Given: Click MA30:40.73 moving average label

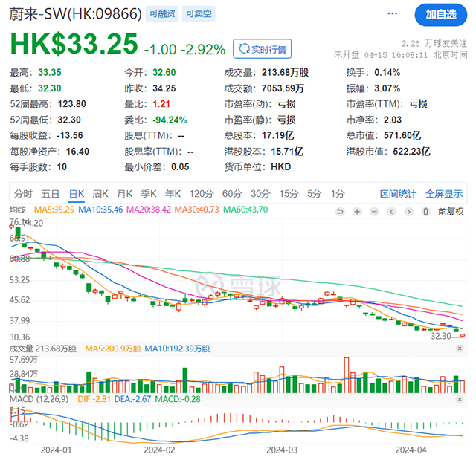Looking at the screenshot, I should pos(196,210).
